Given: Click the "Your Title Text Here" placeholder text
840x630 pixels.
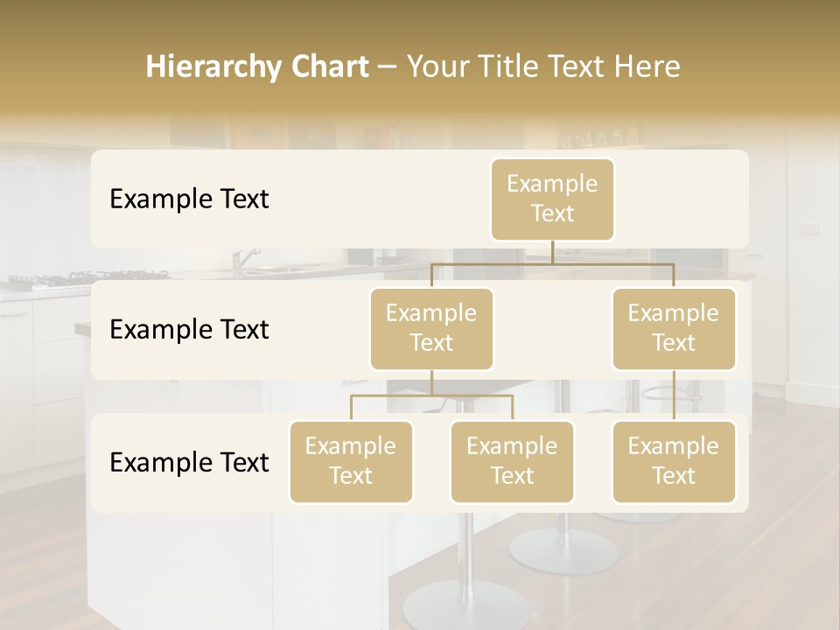Looking at the screenshot, I should pyautogui.click(x=543, y=66).
